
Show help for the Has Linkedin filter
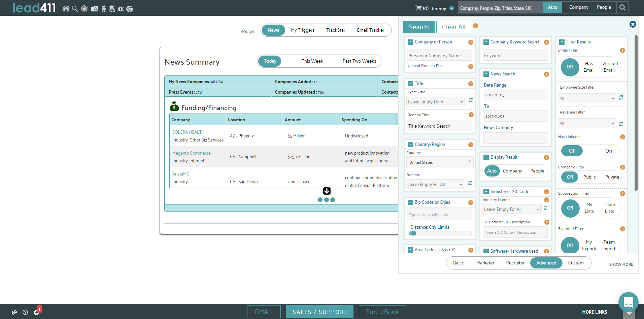click(x=622, y=137)
